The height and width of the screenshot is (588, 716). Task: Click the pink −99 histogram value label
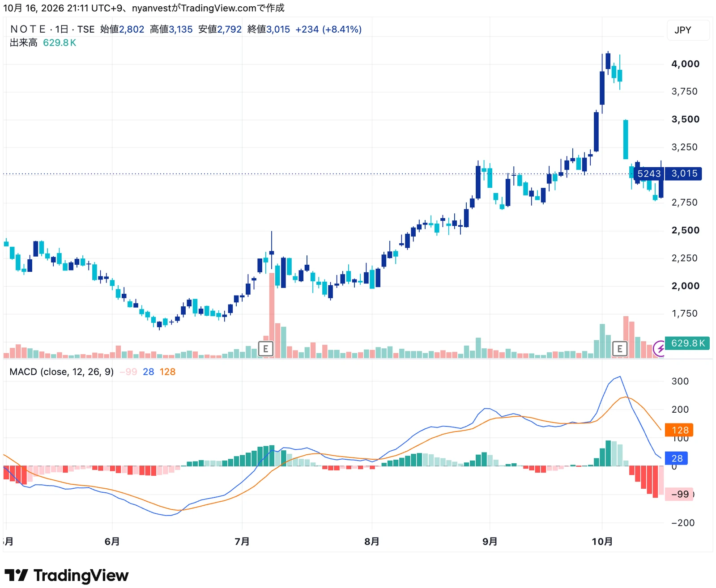679,494
